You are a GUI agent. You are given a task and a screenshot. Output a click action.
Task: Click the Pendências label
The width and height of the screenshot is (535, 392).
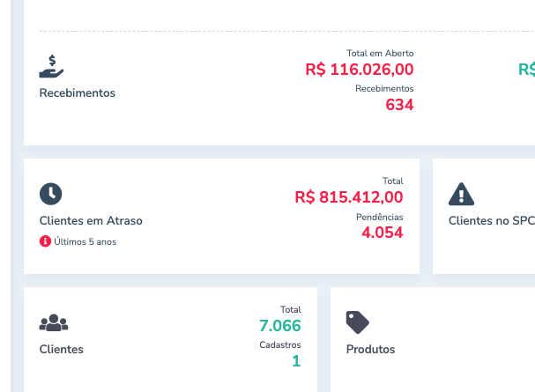pos(379,217)
